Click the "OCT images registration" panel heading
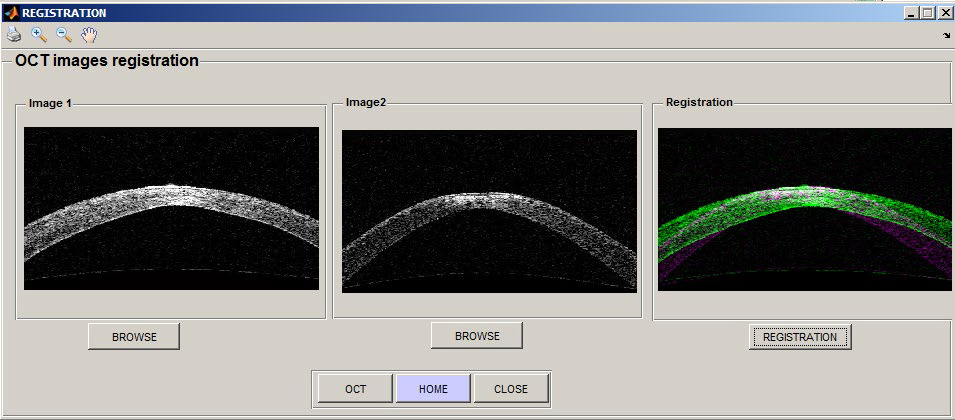This screenshot has width=955, height=420. 107,61
